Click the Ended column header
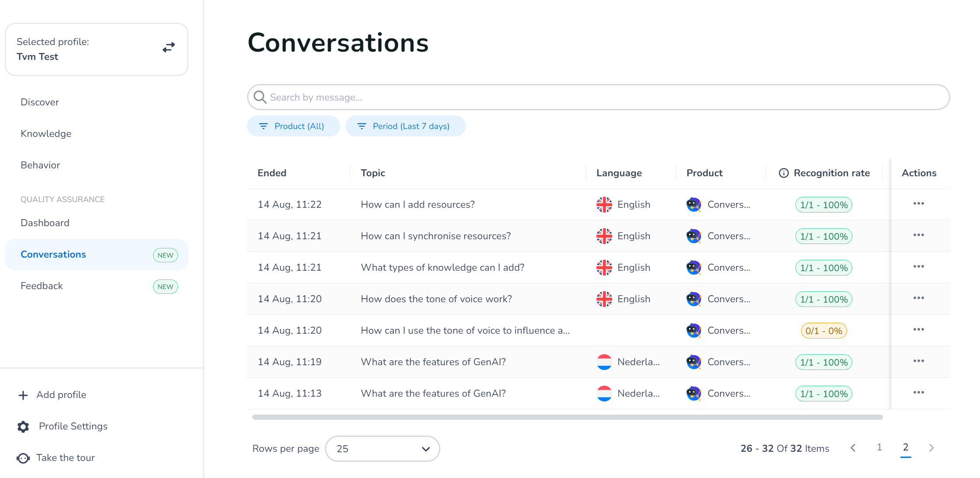 coord(272,173)
